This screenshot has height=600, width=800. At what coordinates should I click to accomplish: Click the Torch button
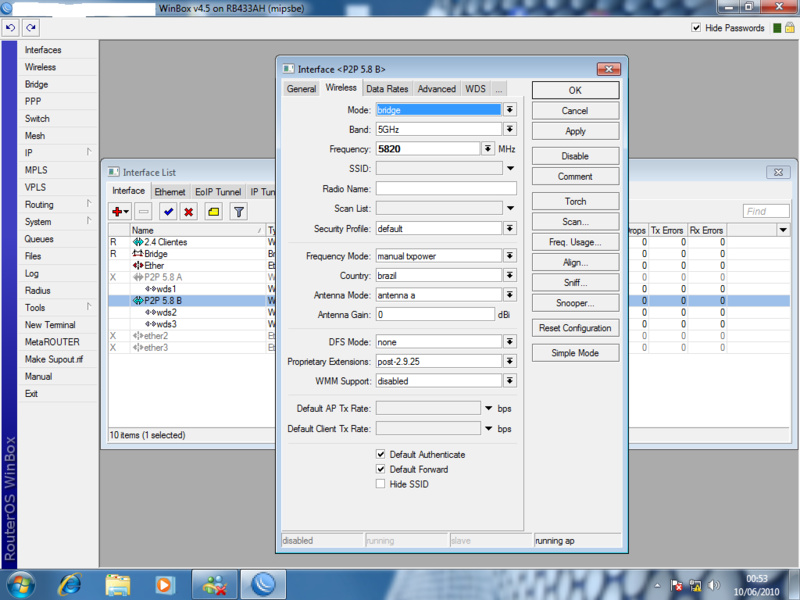(576, 201)
